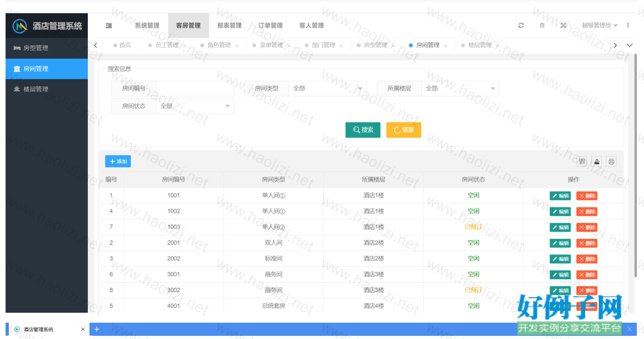Viewport: 644px width, 339px height.
Task: Delete room 1001 using its 删除 button
Action: pos(587,196)
